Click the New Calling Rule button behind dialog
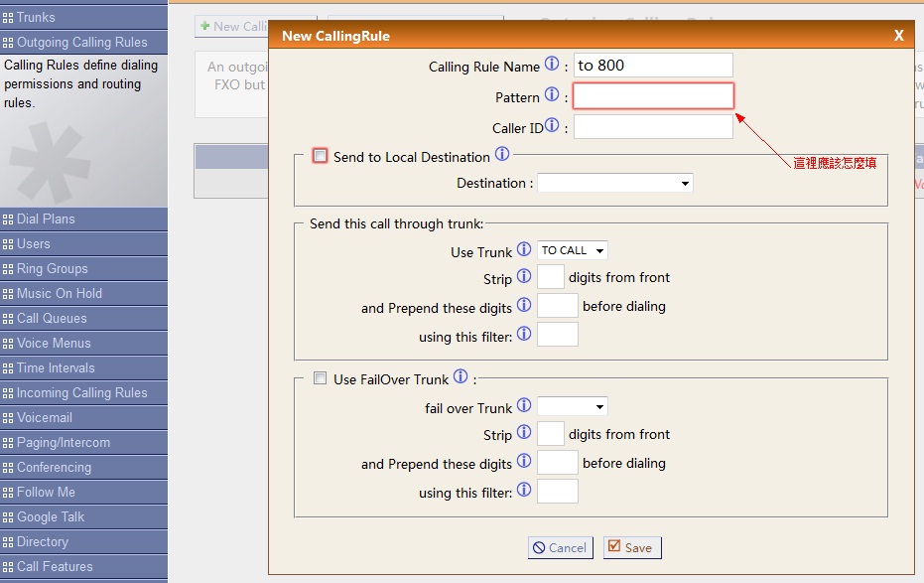The height and width of the screenshot is (583, 924). [231, 27]
